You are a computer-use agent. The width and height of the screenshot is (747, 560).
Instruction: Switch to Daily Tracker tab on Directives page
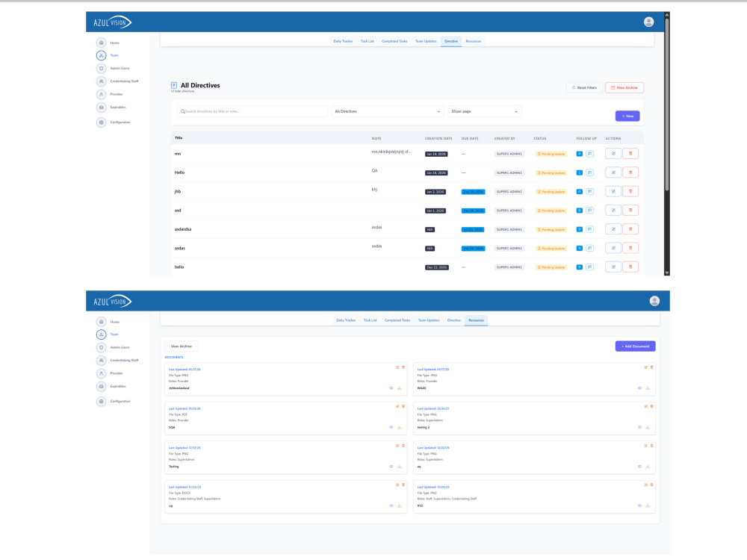(x=343, y=41)
